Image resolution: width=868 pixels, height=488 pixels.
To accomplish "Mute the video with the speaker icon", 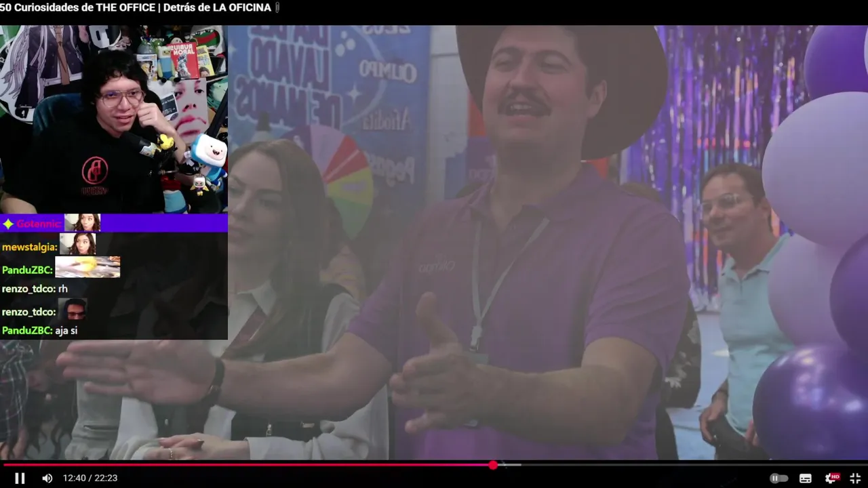I will (x=47, y=478).
